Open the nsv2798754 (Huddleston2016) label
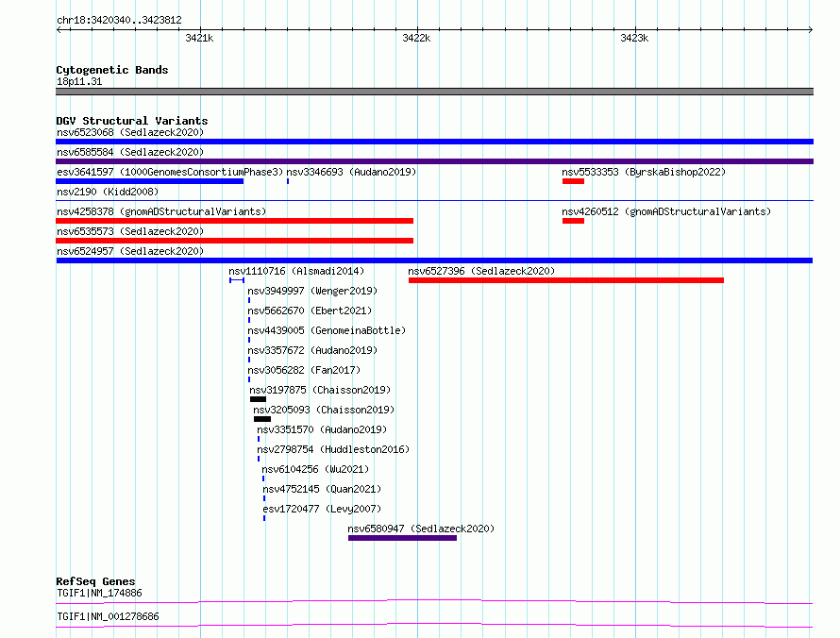Viewport: 840px width, 638px height. tap(333, 449)
